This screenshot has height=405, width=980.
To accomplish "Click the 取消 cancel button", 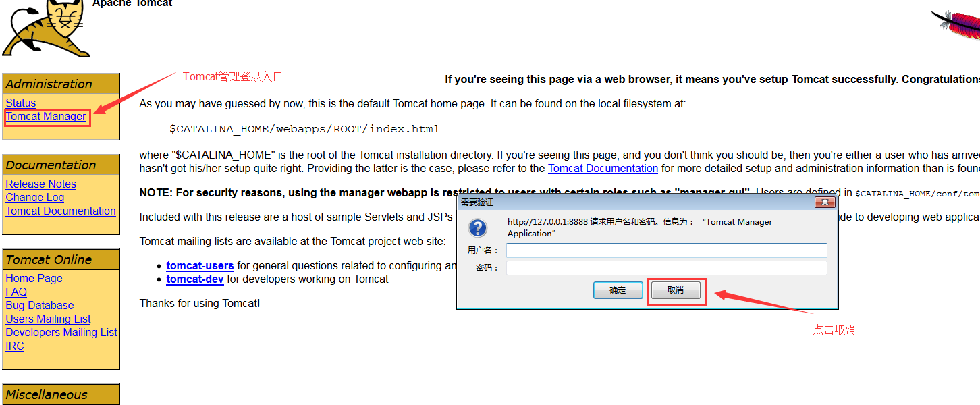I will 676,290.
